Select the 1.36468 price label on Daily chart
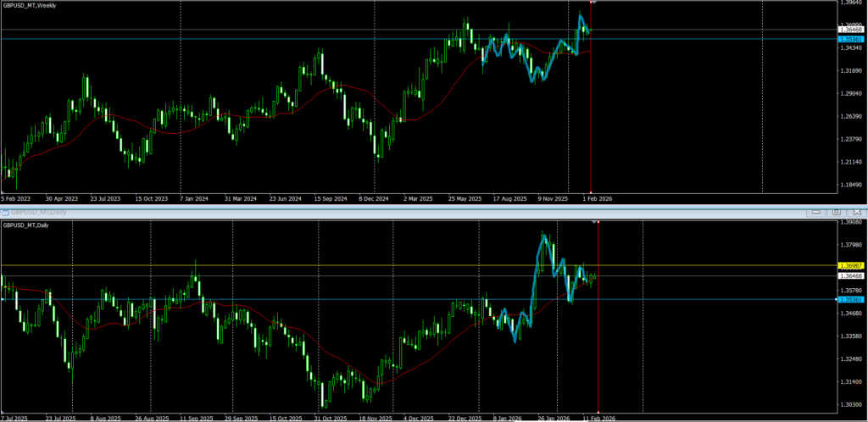The width and height of the screenshot is (868, 422). [850, 275]
